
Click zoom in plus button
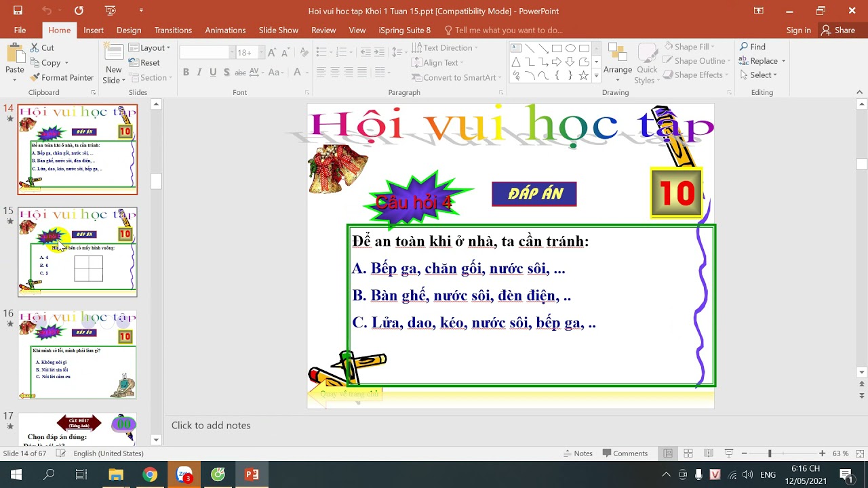[x=822, y=453]
